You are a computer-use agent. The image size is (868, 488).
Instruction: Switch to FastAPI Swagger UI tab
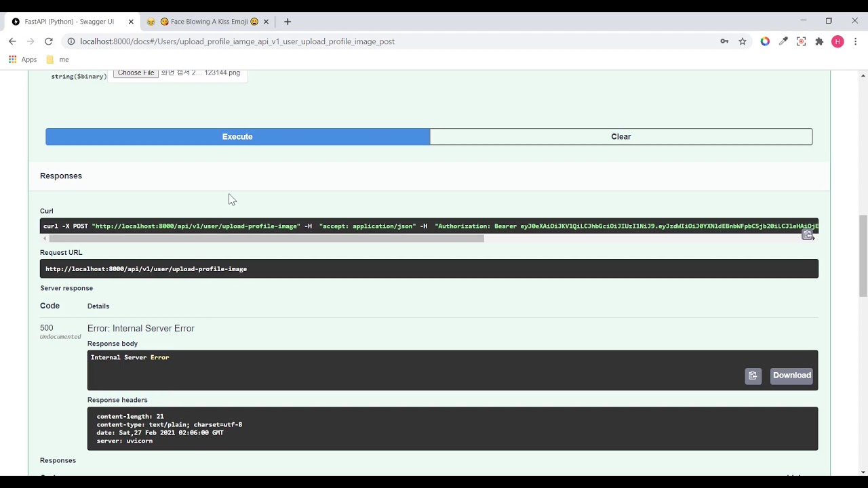tap(69, 22)
